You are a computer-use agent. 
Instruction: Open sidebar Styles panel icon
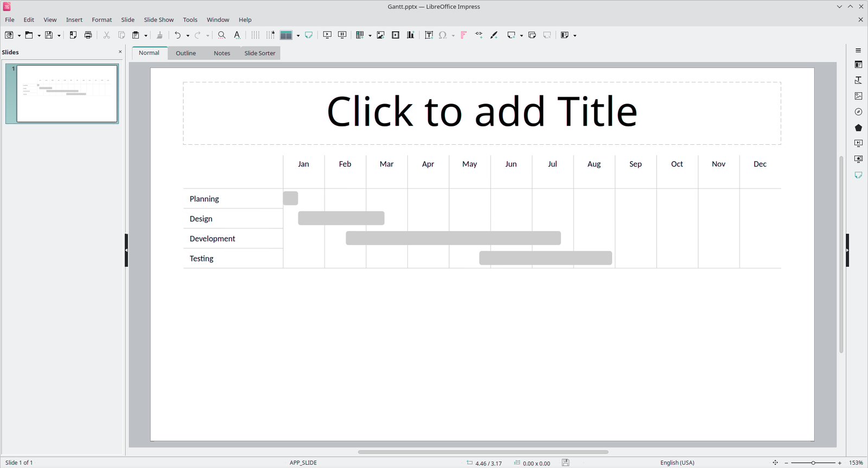click(x=858, y=80)
